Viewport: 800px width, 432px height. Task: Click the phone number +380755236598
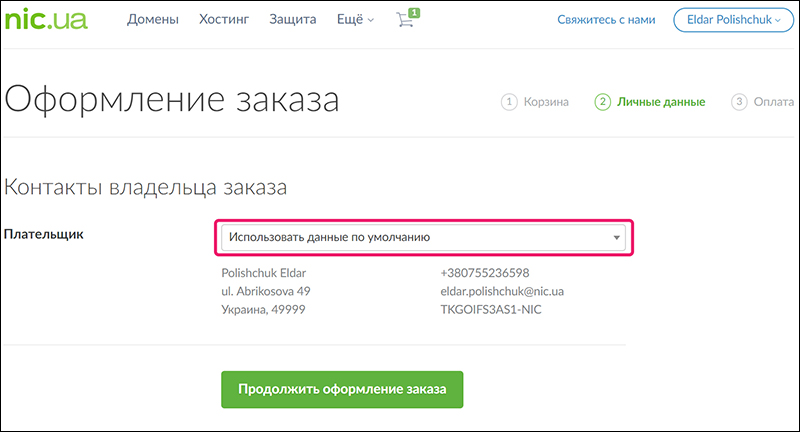(484, 272)
